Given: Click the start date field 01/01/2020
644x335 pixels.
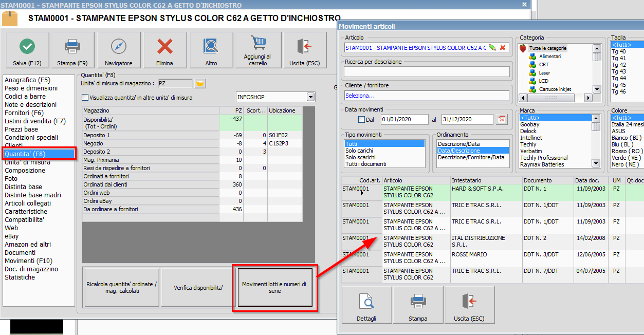Looking at the screenshot, I should coord(404,119).
